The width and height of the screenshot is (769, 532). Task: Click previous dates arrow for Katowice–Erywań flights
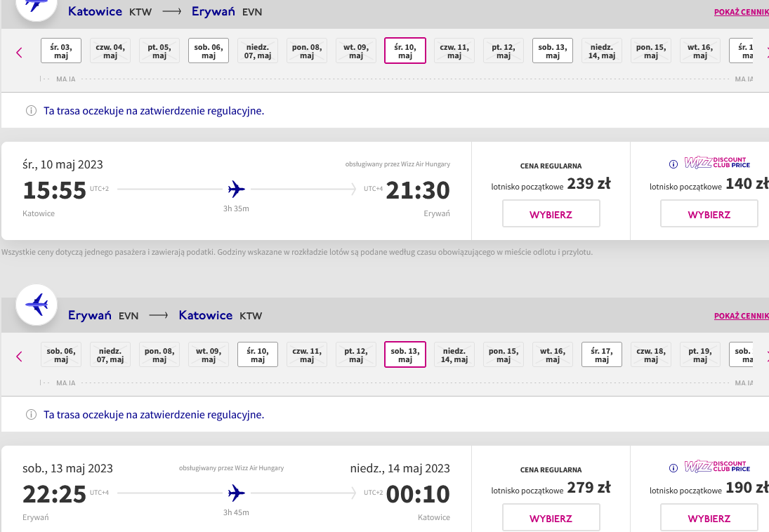point(19,53)
